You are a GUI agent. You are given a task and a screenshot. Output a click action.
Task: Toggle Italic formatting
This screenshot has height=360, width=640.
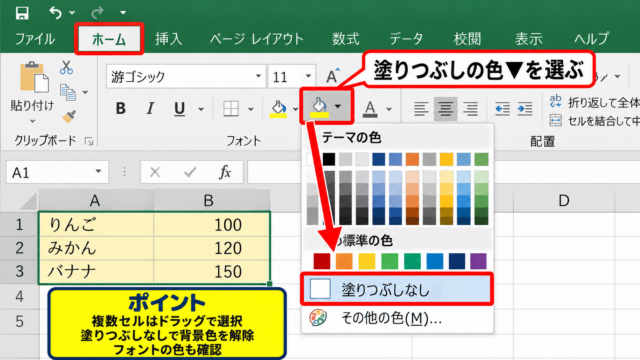(150, 109)
